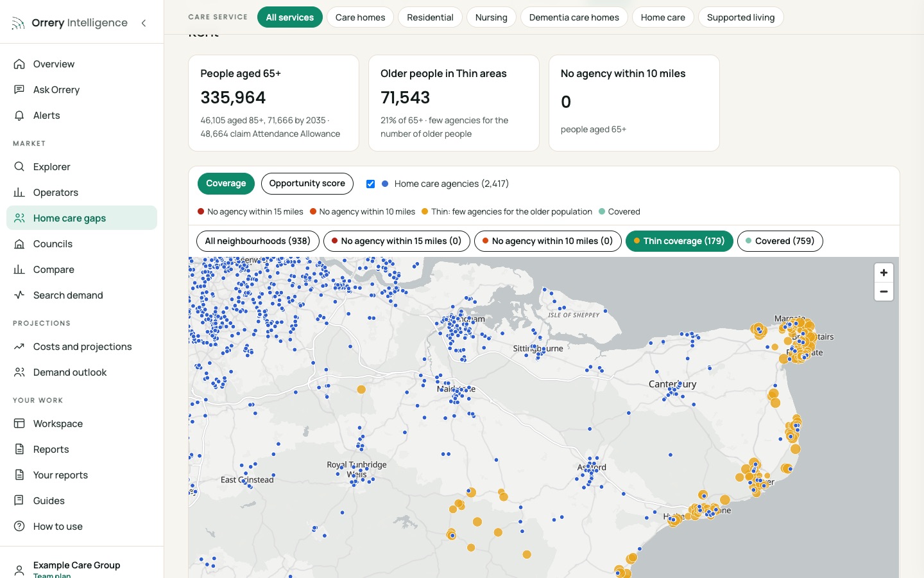The width and height of the screenshot is (924, 578).
Task: Click the Explorer magnifier icon
Action: (19, 167)
